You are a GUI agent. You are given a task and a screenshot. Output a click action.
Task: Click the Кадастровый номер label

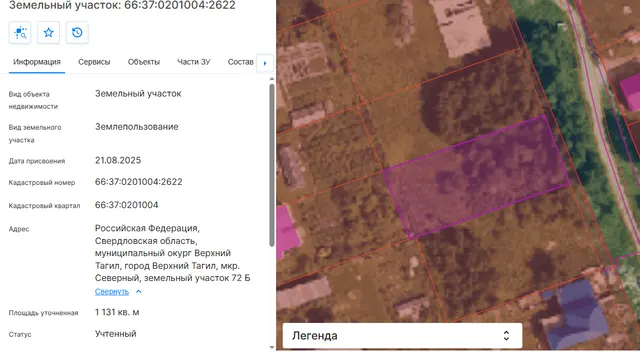(x=42, y=183)
